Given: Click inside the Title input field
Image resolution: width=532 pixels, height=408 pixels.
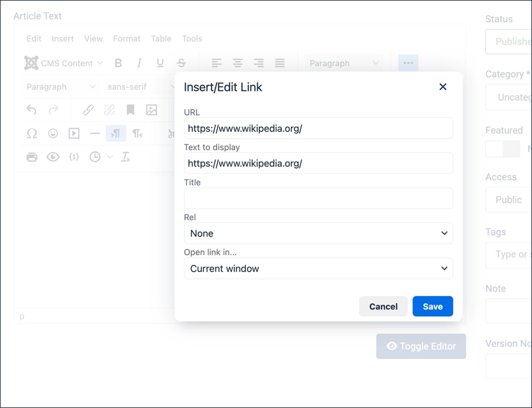Looking at the screenshot, I should 318,198.
